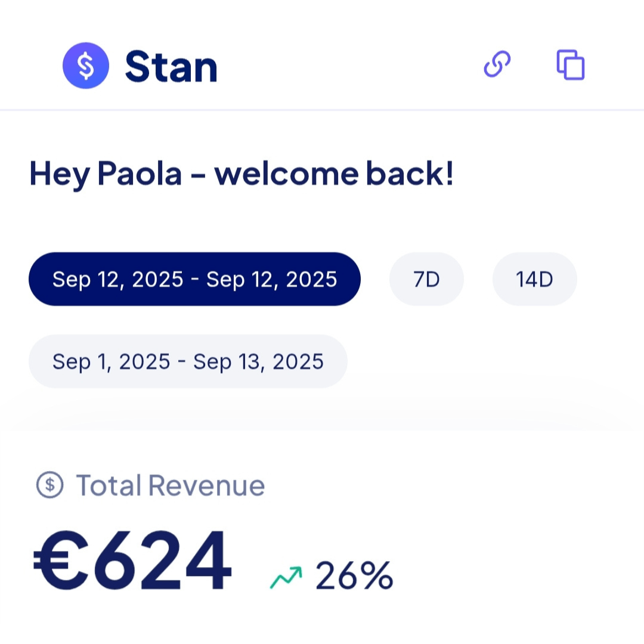Click the 'welcome back!' text in greeting
The width and height of the screenshot is (644, 644).
tap(334, 174)
